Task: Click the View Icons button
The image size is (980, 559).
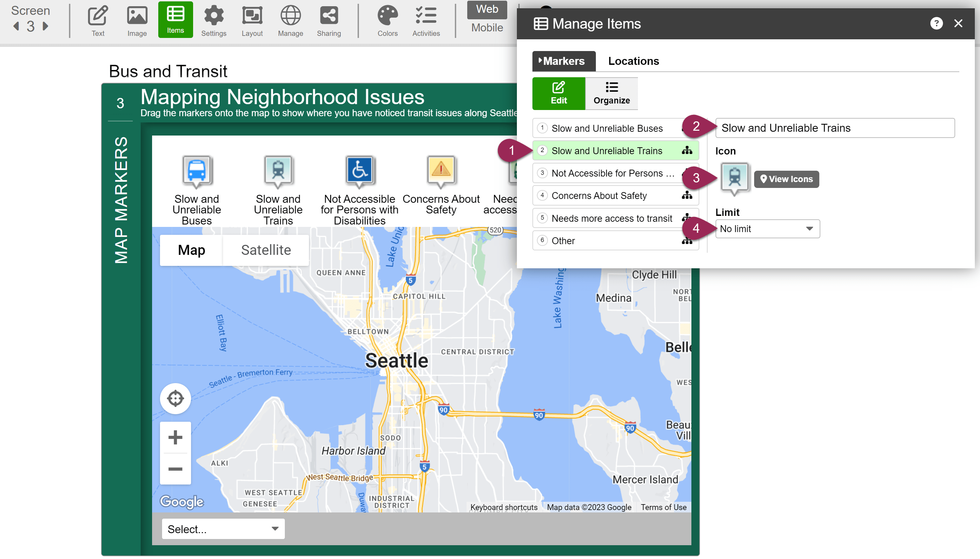Action: [x=786, y=179]
